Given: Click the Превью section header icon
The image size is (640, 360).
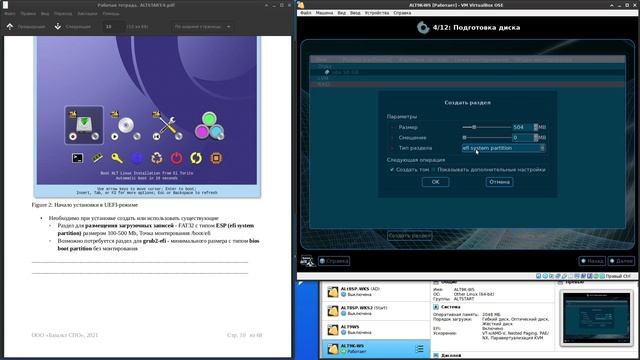Looking at the screenshot, I should pos(560,282).
